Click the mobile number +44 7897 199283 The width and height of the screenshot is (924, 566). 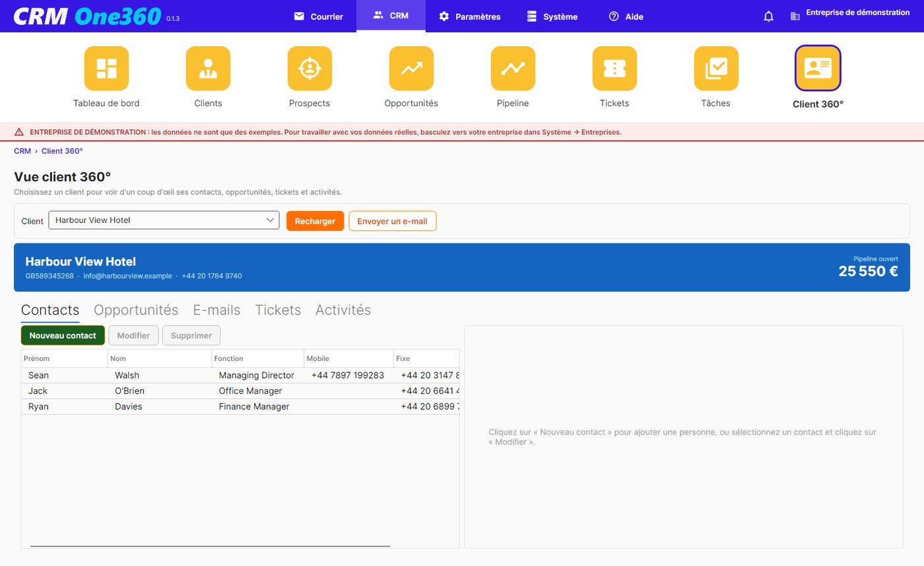348,375
